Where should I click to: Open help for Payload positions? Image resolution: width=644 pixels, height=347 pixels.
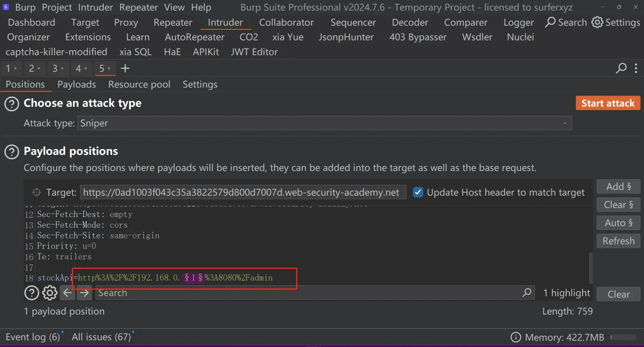point(12,151)
